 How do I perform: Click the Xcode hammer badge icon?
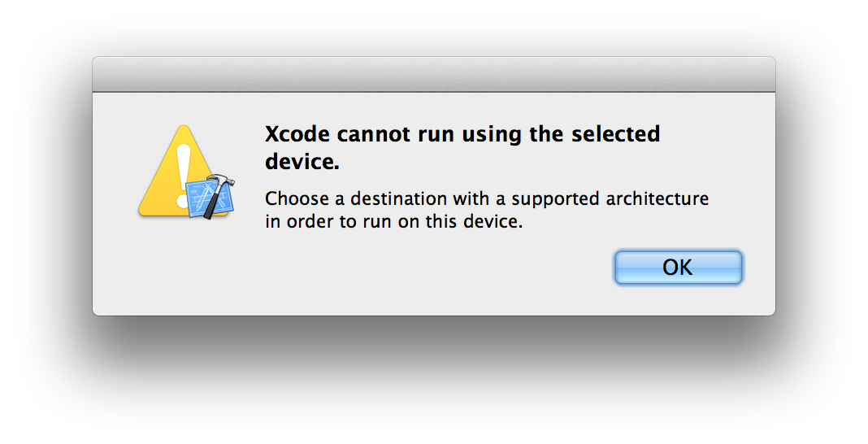[x=211, y=195]
